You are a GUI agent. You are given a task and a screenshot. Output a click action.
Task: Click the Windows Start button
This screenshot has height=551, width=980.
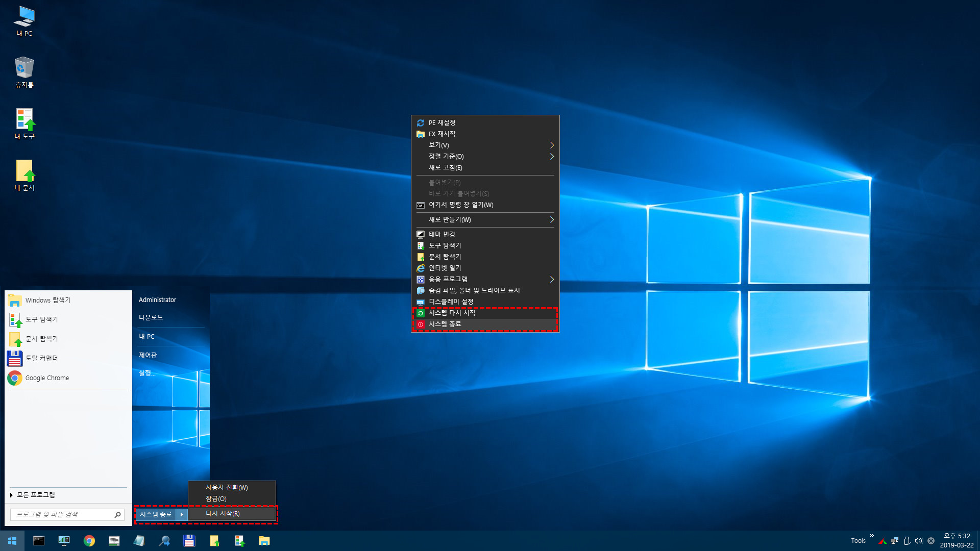coord(12,541)
